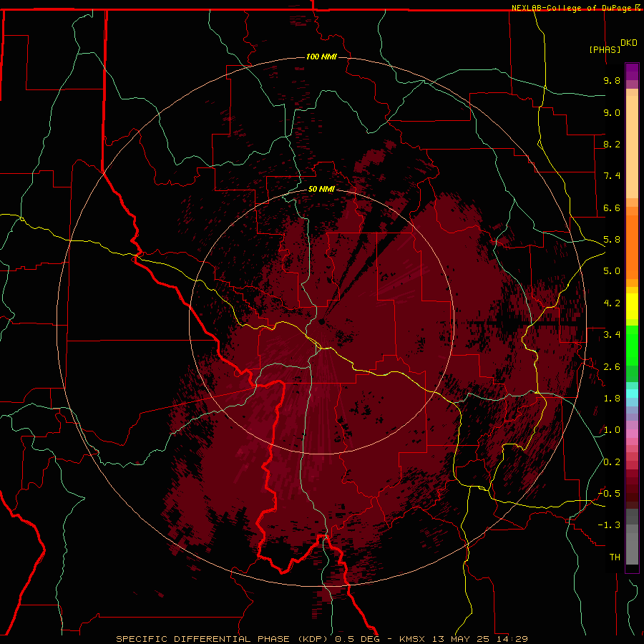Click the bright green segment of the color bar
Viewport: 644px width, 644px height.
[632, 346]
